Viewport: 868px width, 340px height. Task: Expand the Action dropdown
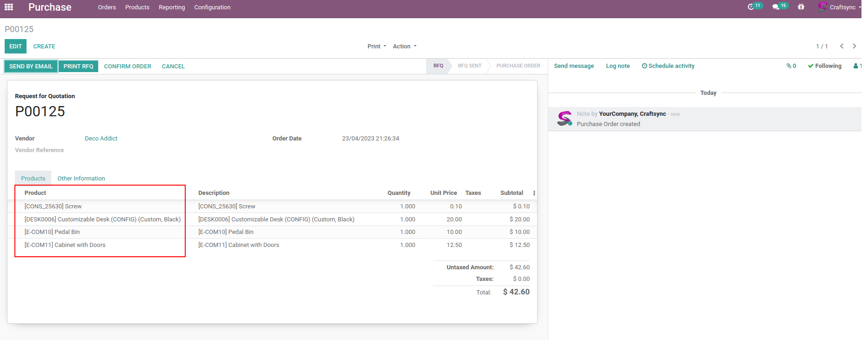pyautogui.click(x=404, y=47)
